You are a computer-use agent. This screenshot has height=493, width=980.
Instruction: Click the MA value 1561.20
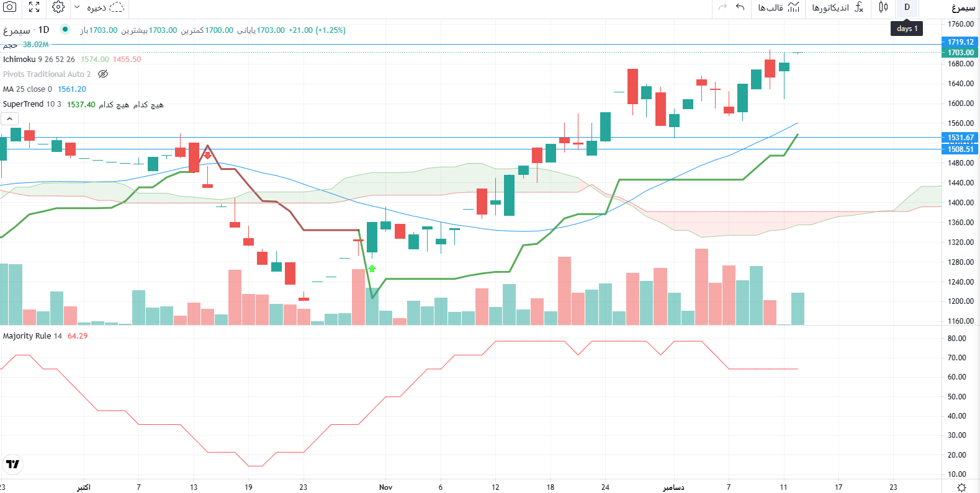[x=72, y=89]
